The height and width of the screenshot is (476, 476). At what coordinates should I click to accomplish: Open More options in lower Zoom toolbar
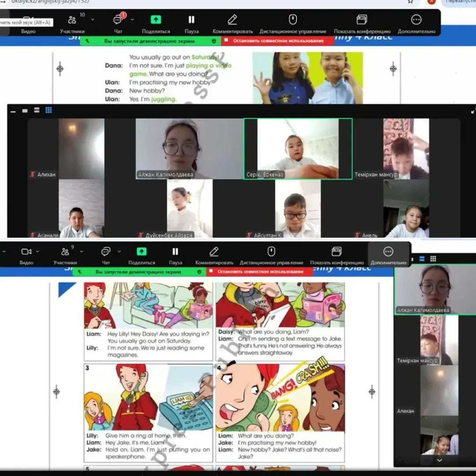[388, 252]
